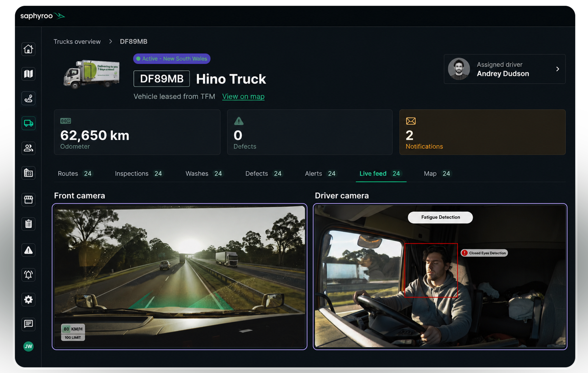Open the settings gear sidebar icon

28,299
